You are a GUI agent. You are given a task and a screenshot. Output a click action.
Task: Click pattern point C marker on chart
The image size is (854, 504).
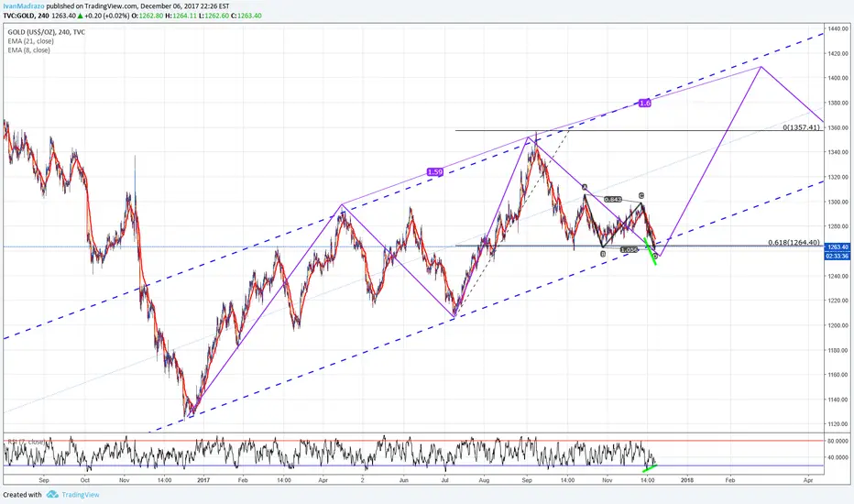[x=641, y=195]
